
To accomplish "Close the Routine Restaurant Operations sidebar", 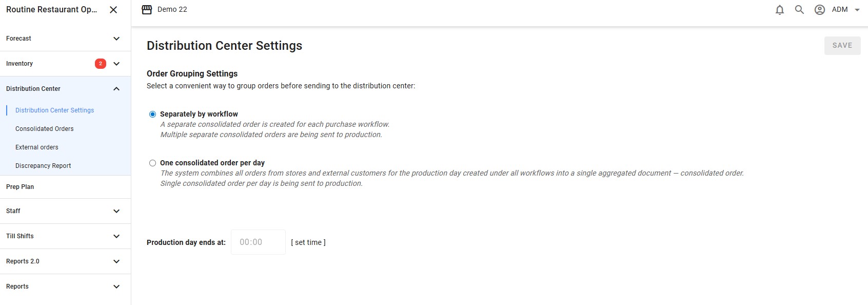I will pos(113,10).
